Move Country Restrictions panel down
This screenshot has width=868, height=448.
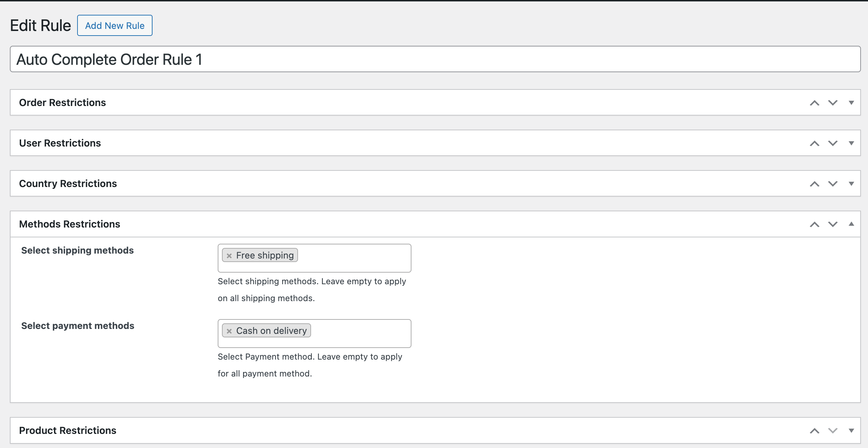[x=833, y=183]
